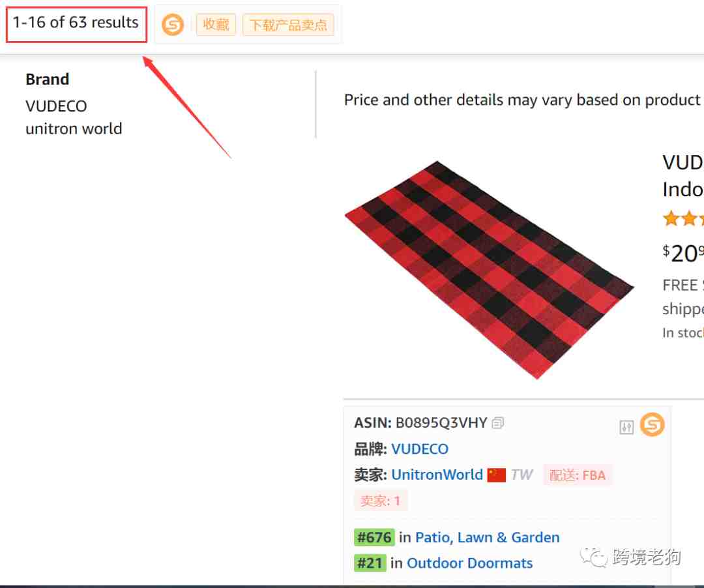Click the red plaid doormat product image
Screen dimensions: 704x588
click(489, 270)
